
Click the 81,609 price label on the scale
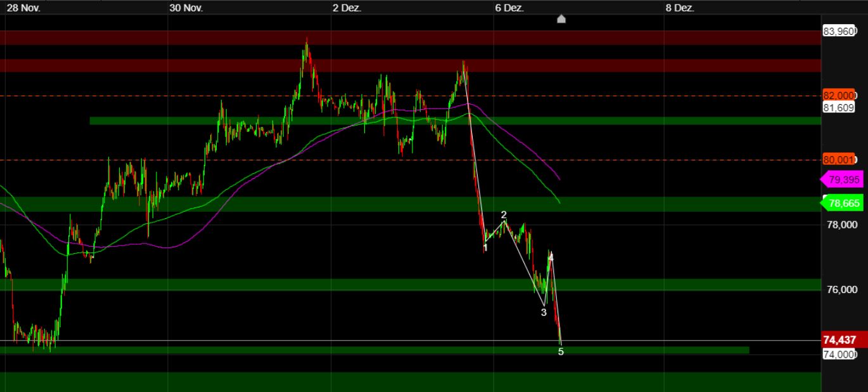838,108
